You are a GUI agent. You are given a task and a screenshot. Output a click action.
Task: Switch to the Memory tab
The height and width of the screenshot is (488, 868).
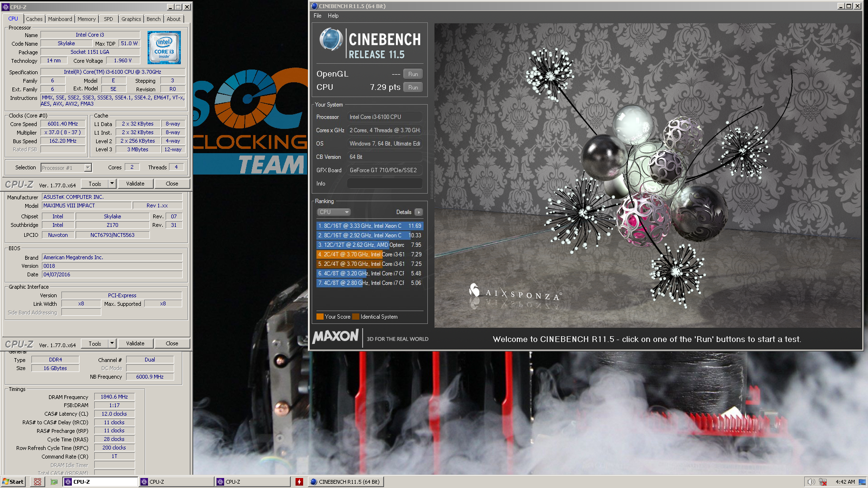87,19
